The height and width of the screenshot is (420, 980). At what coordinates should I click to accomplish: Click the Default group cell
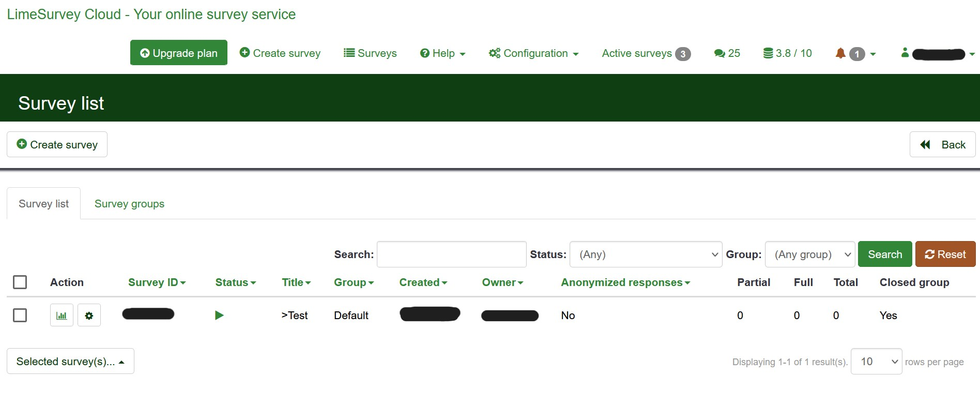(351, 316)
